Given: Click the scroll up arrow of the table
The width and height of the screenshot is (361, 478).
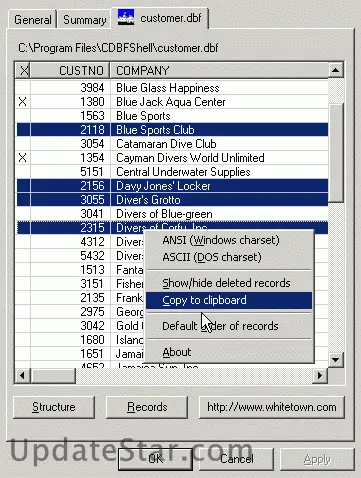Looking at the screenshot, I should 336,70.
